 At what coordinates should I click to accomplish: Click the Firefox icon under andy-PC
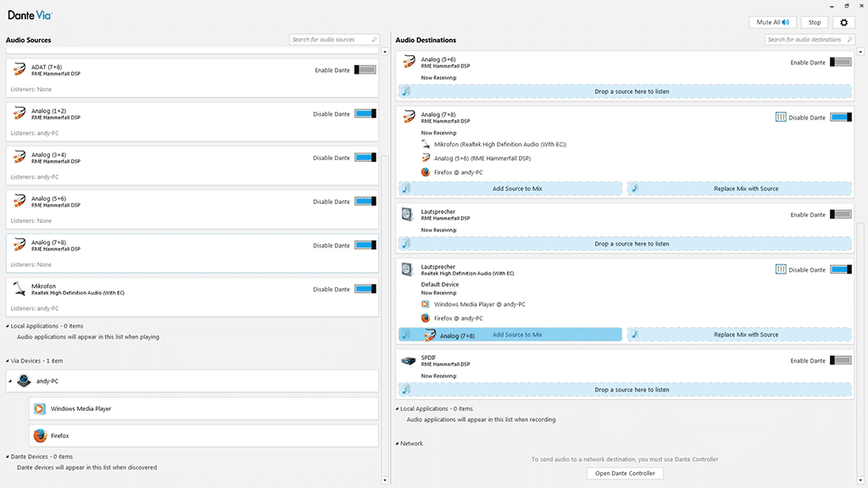tap(39, 435)
